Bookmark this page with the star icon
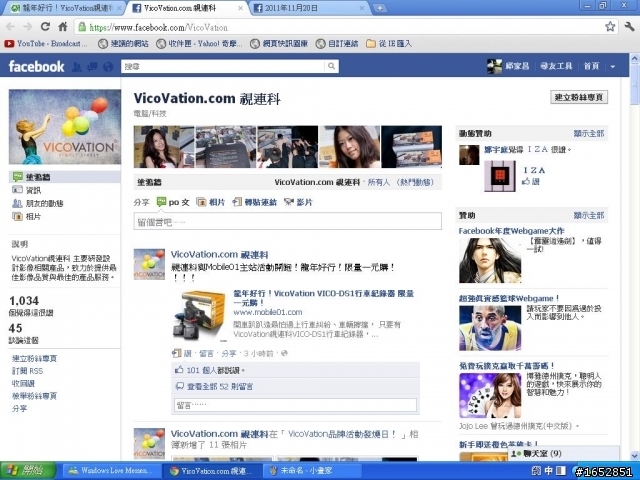The image size is (640, 480). point(610,27)
